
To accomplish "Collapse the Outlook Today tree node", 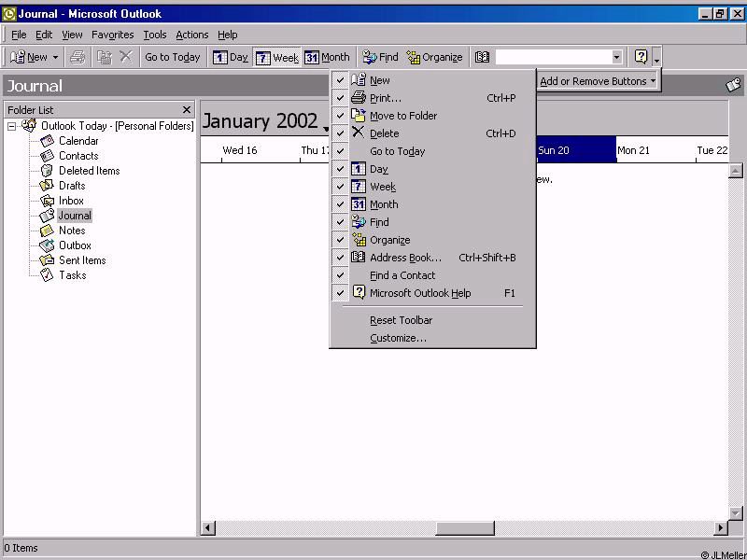I will click(12, 126).
